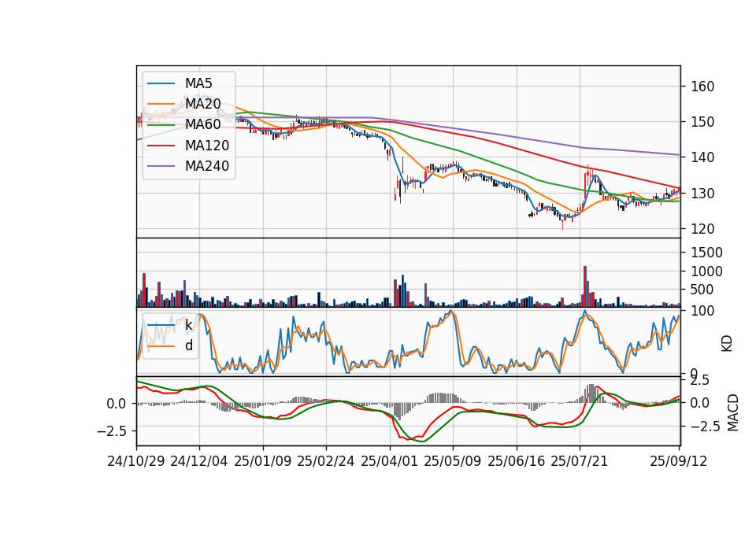Click the k legend label in KD panel
The image size is (756, 543).
pyautogui.click(x=188, y=325)
